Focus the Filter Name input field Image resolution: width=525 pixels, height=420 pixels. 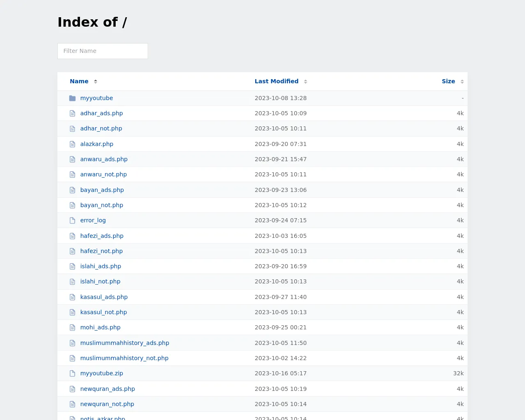pos(103,51)
